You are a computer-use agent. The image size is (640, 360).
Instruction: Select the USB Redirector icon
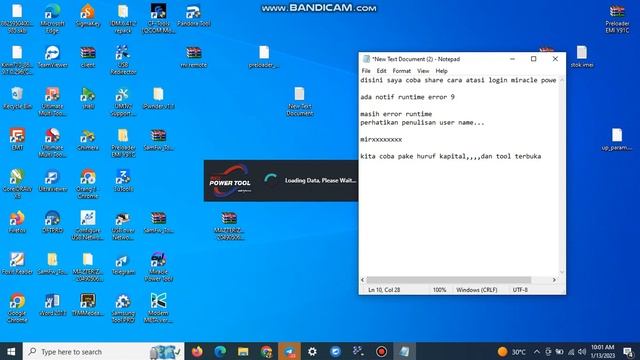point(123,60)
